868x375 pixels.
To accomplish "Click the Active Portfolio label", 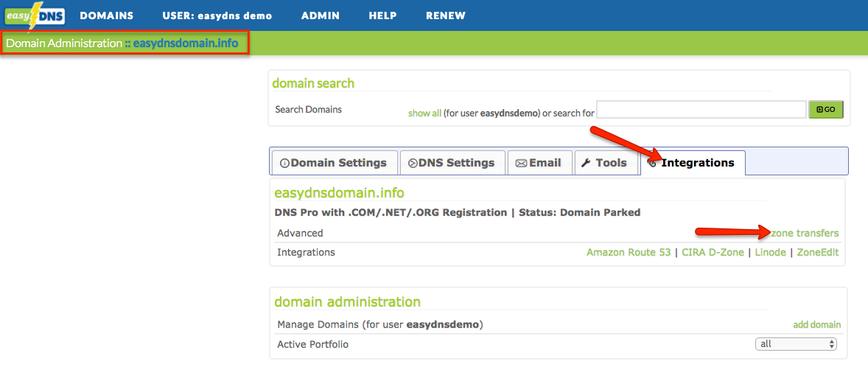I will (312, 344).
